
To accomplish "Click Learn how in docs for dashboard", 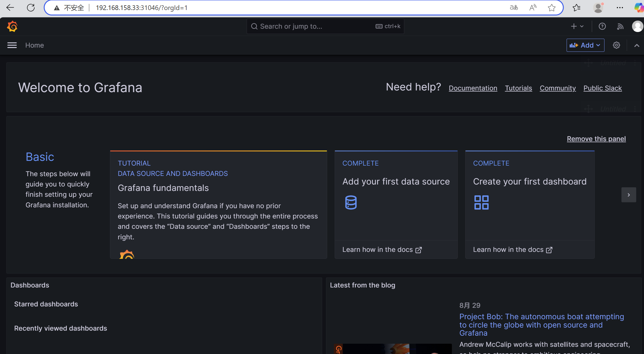I will pyautogui.click(x=513, y=250).
